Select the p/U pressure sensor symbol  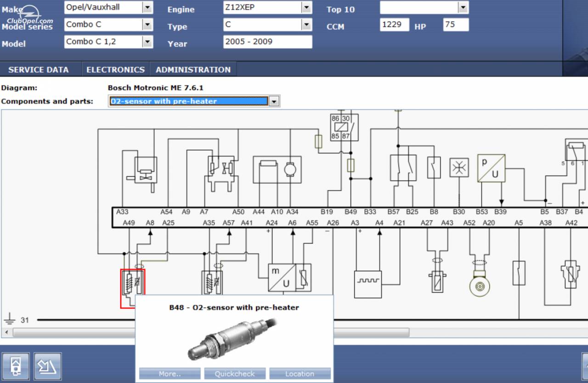[491, 168]
